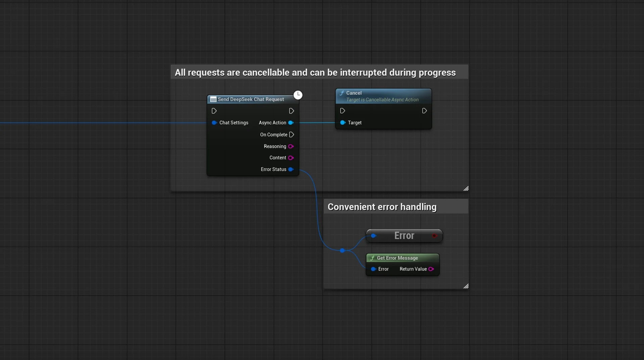Screen dimensions: 644x360
Task: Click the Async Action output pin
Action: pyautogui.click(x=291, y=123)
